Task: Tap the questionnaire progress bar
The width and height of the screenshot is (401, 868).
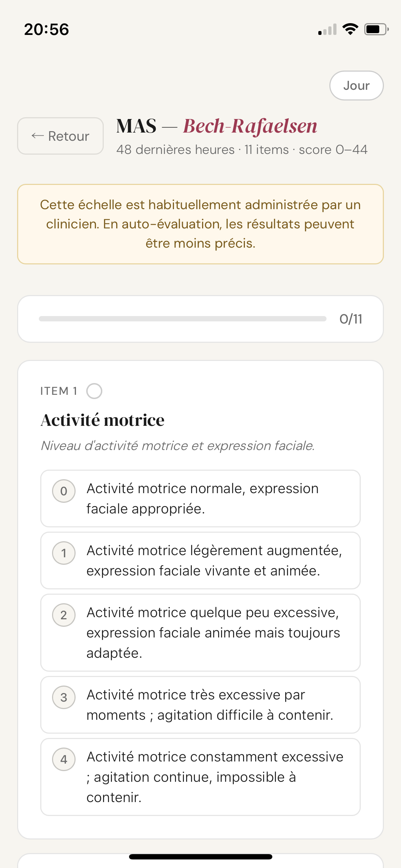Action: (x=182, y=319)
